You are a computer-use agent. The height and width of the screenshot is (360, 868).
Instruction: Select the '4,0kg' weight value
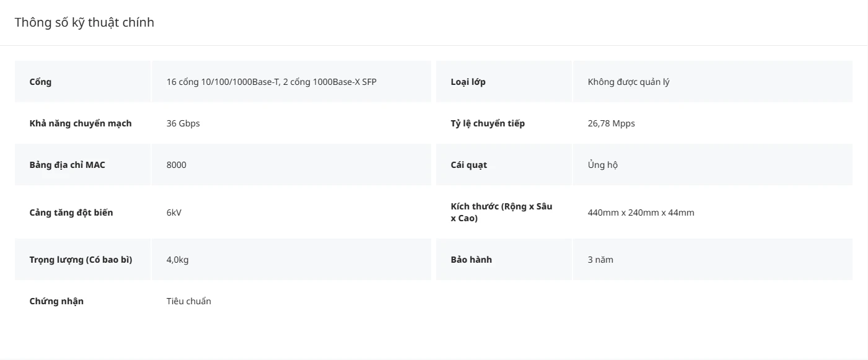(177, 260)
